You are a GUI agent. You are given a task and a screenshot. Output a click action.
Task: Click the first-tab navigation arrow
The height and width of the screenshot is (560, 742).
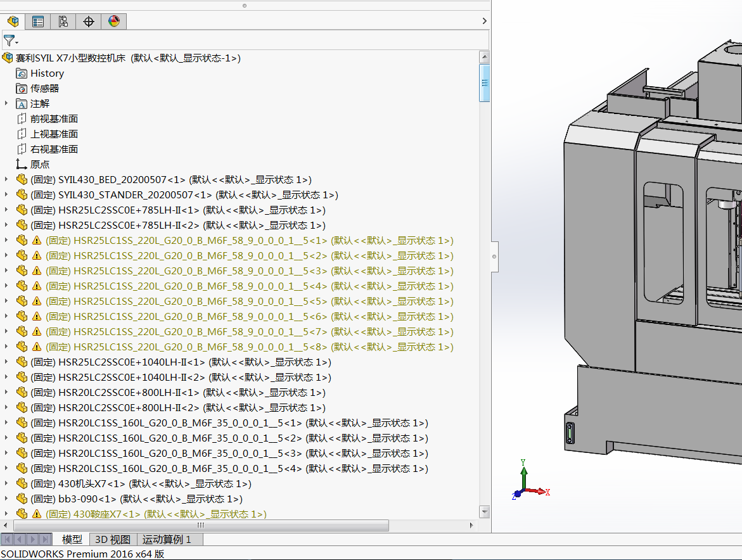click(x=8, y=539)
